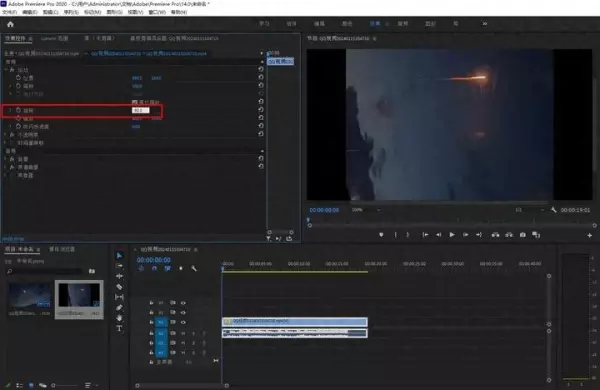Switch to Lumetri Scopes tab
Image resolution: width=600 pixels, height=390 pixels.
(x=55, y=38)
